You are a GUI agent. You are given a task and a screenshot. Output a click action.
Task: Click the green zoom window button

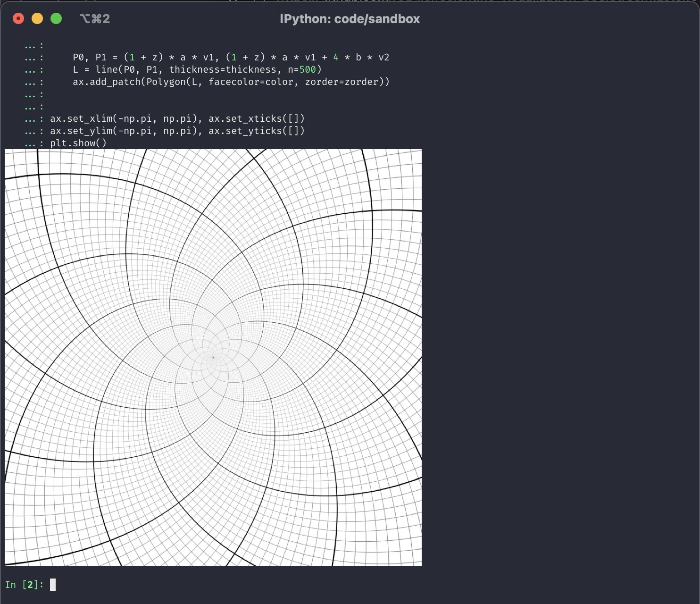coord(56,19)
